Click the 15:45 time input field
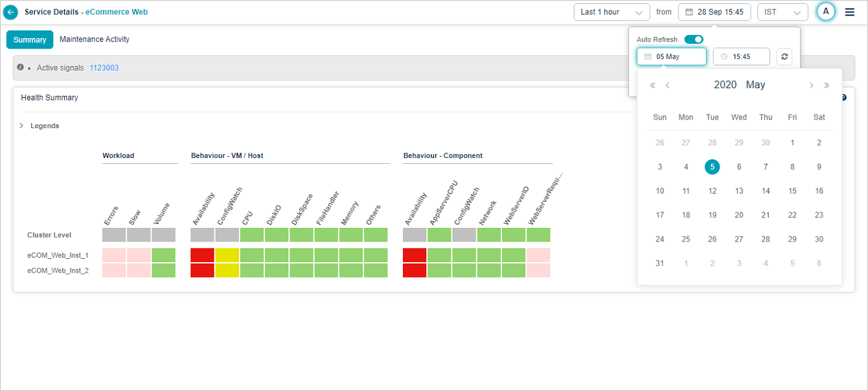 [x=742, y=57]
